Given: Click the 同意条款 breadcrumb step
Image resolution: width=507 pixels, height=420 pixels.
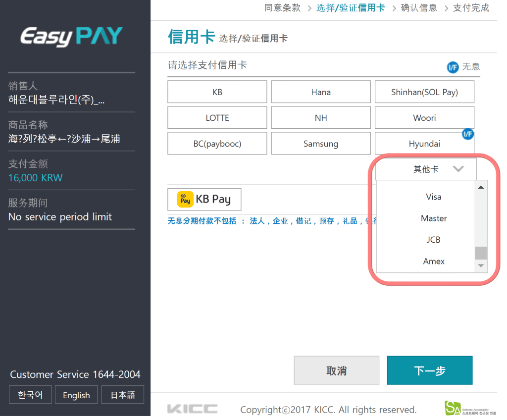Looking at the screenshot, I should coord(282,8).
